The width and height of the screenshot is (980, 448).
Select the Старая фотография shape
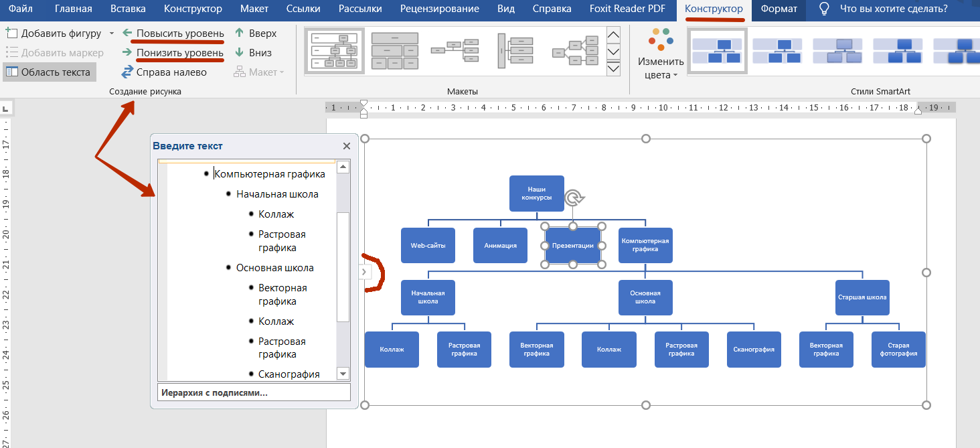tap(898, 350)
